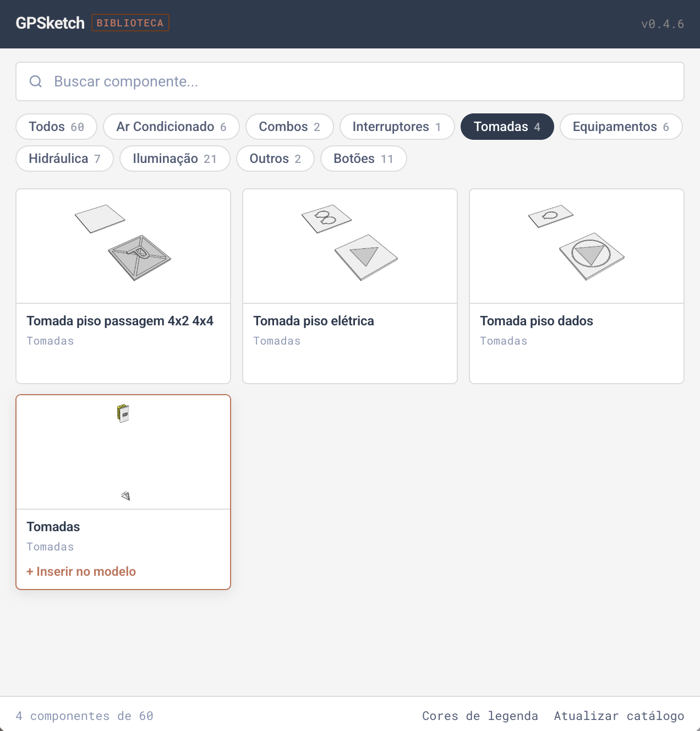
Task: Open the Hidráulica category
Action: (65, 159)
